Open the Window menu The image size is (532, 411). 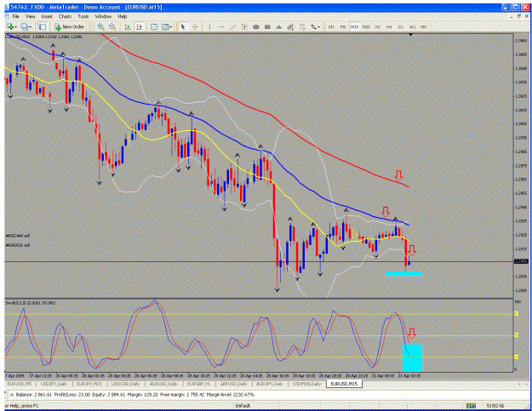click(103, 16)
